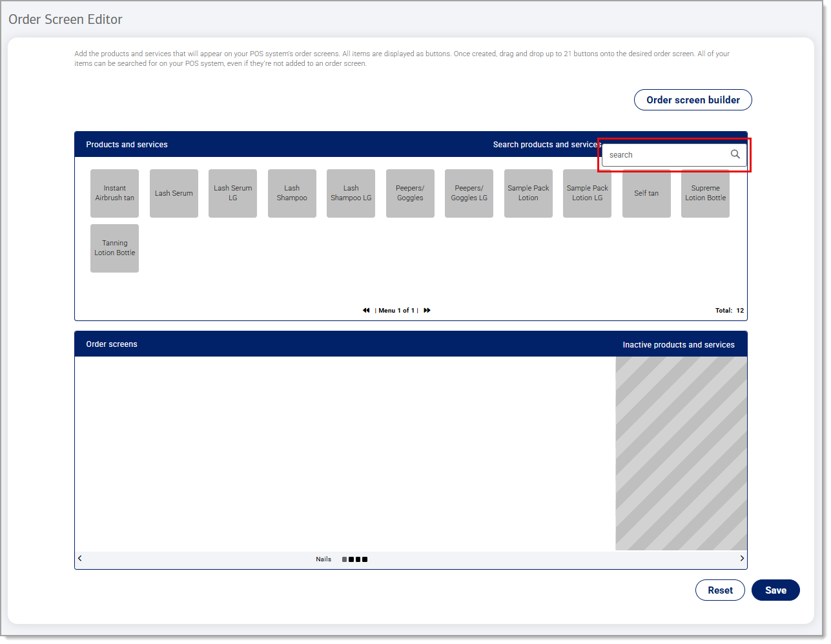
Task: Select the Peepers/ Goggles product button
Action: tap(410, 193)
